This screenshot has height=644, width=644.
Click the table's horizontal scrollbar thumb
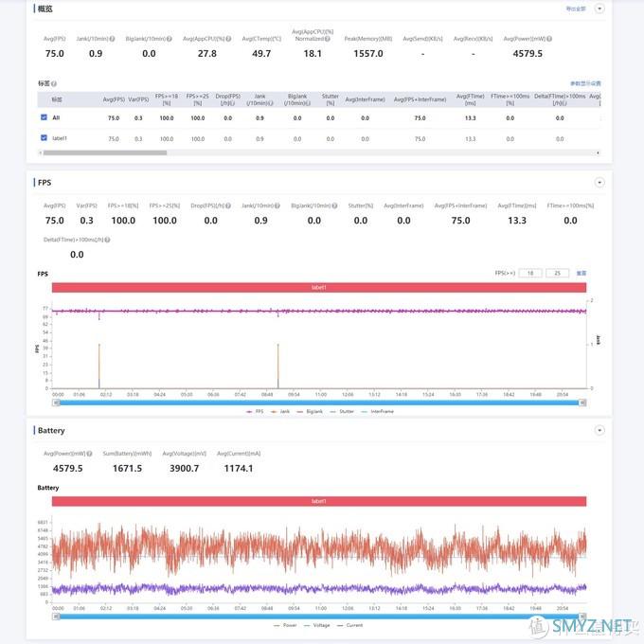point(105,152)
